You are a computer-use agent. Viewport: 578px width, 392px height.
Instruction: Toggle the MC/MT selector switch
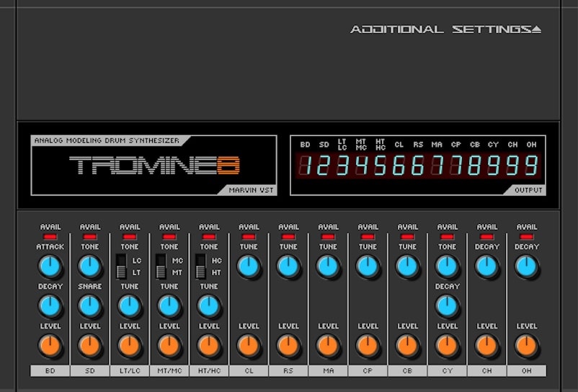(x=161, y=267)
